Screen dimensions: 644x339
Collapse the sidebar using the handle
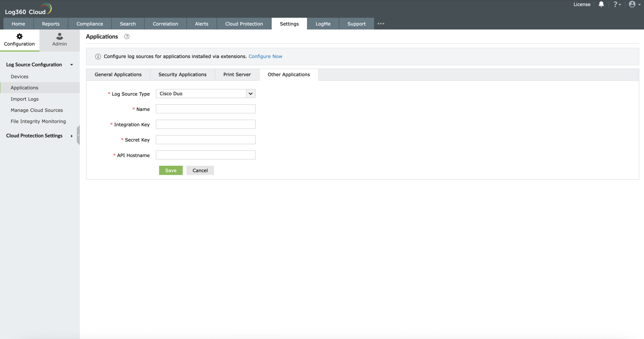click(78, 135)
